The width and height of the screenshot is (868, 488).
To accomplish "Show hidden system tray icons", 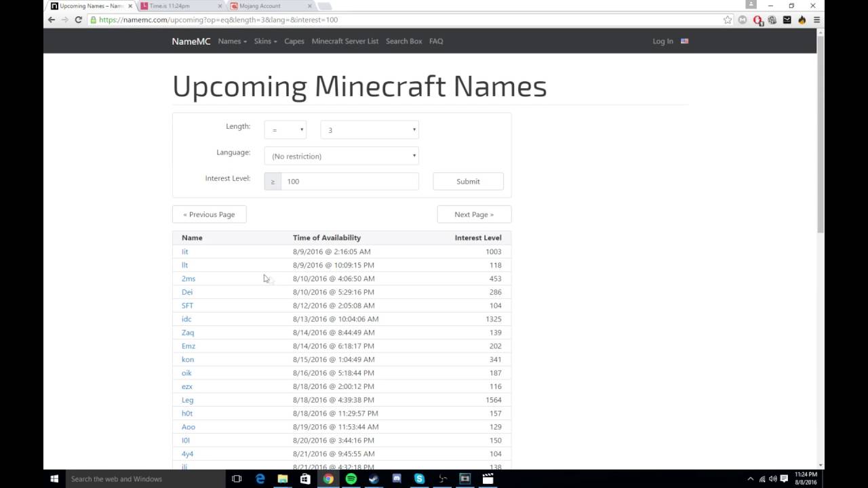I will 750,479.
